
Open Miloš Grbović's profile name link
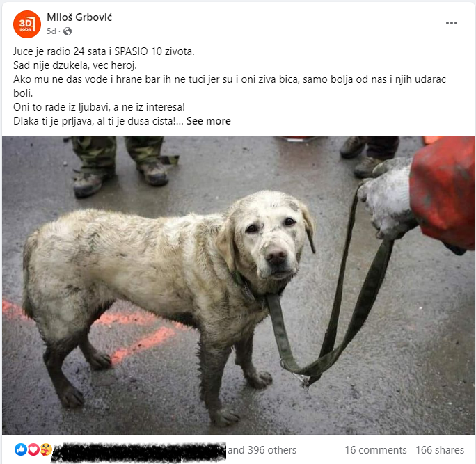[x=79, y=17]
